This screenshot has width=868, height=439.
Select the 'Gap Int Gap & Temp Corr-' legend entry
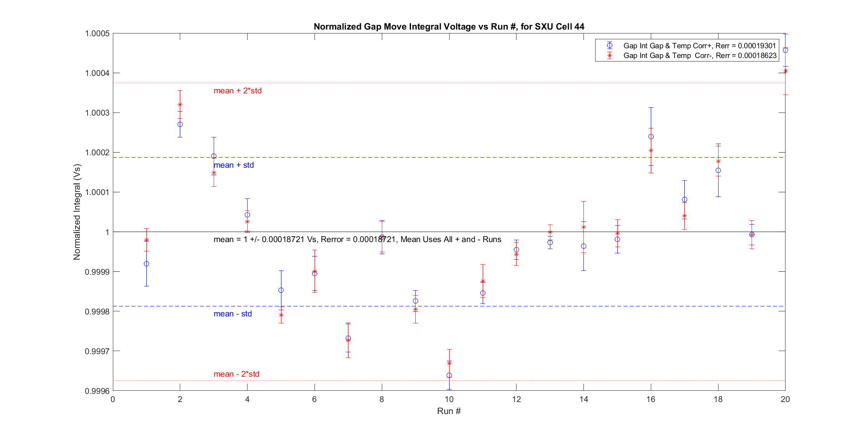click(x=699, y=56)
